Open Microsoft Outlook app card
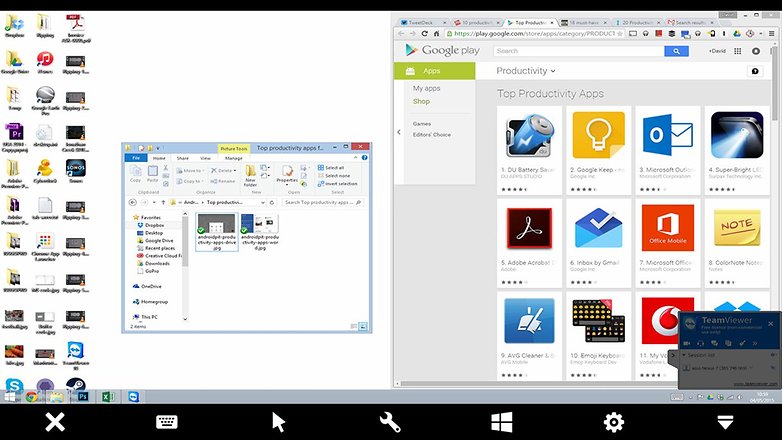This screenshot has height=440, width=782. click(668, 150)
